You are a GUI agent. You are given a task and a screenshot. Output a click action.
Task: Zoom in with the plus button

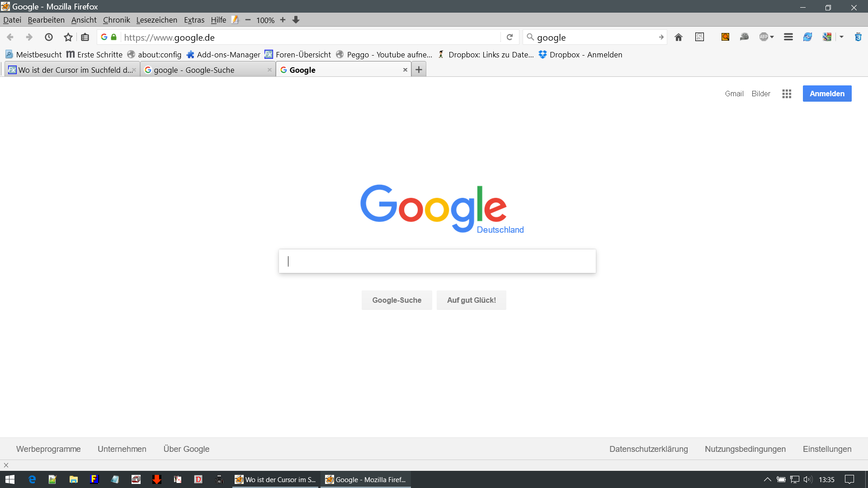(x=283, y=20)
